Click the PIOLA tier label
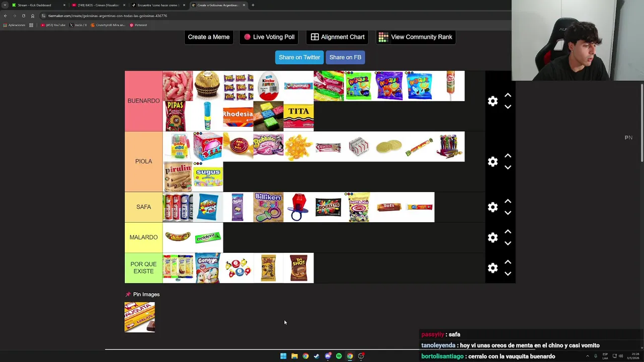Screen dimensions: 644x362 tap(143, 161)
